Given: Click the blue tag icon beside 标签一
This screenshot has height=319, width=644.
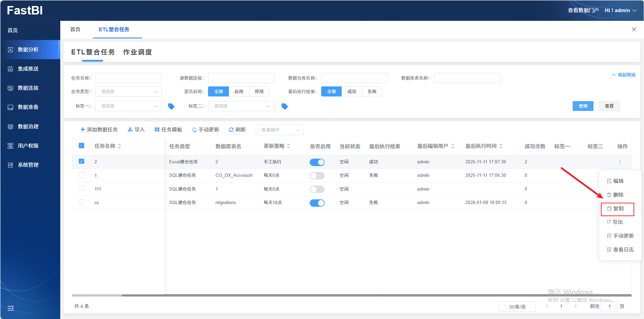Looking at the screenshot, I should 171,106.
